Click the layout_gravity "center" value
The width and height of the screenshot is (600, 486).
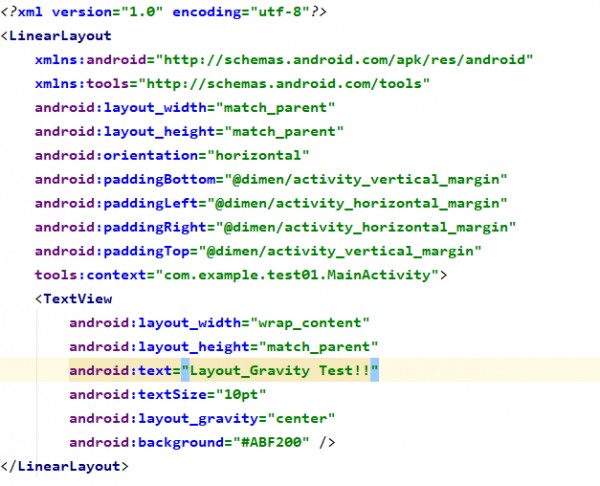click(x=301, y=419)
